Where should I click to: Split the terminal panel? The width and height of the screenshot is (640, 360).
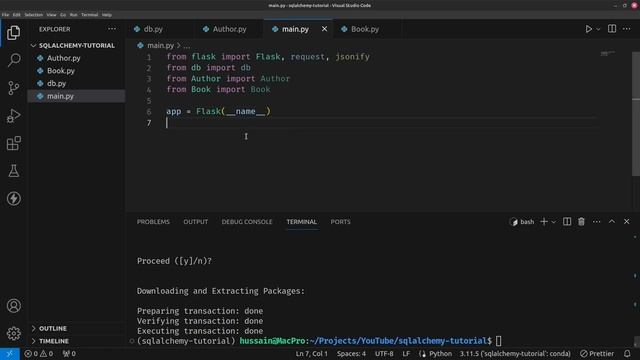pyautogui.click(x=567, y=222)
